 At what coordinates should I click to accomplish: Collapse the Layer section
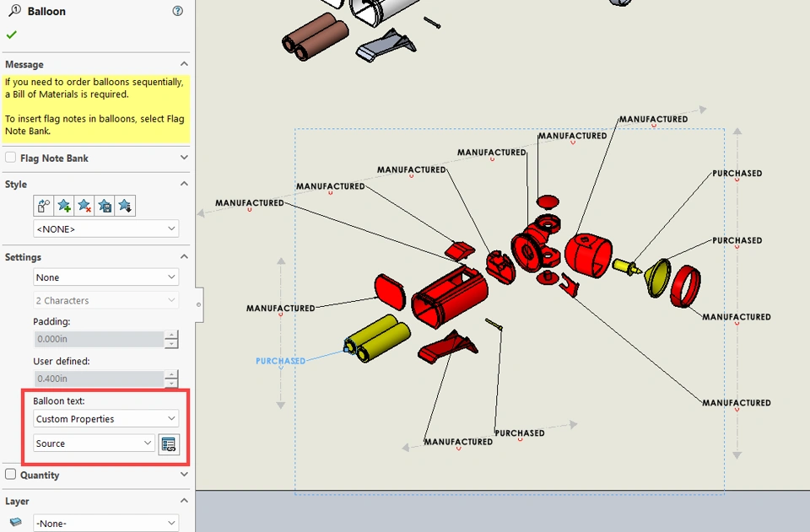coord(184,501)
